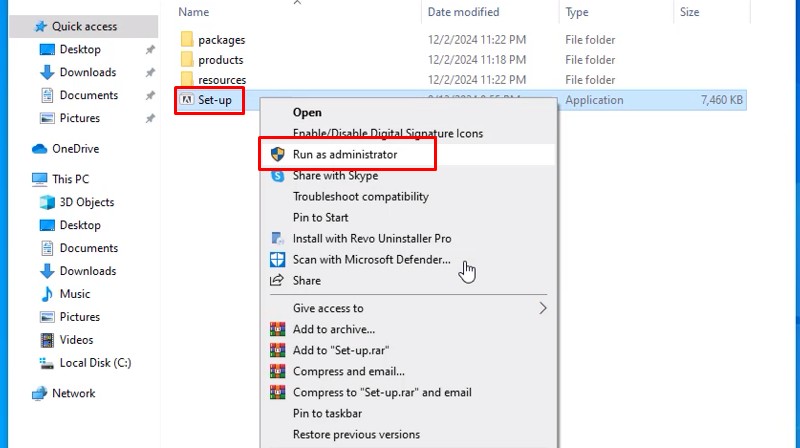
Task: Click the Music note icon in sidebar
Action: (46, 294)
